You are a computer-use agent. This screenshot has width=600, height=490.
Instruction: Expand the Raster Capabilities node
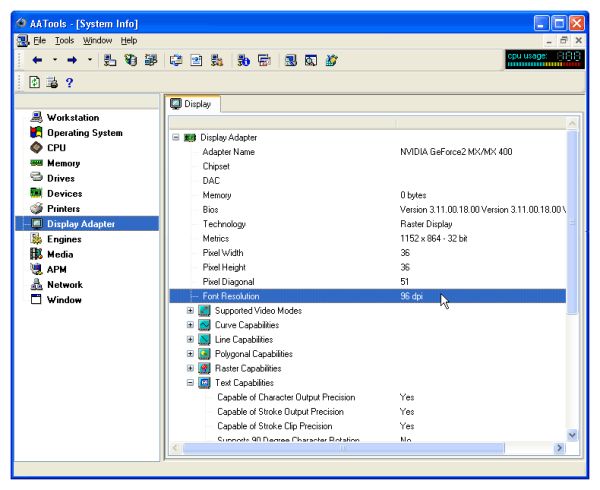[x=190, y=368]
